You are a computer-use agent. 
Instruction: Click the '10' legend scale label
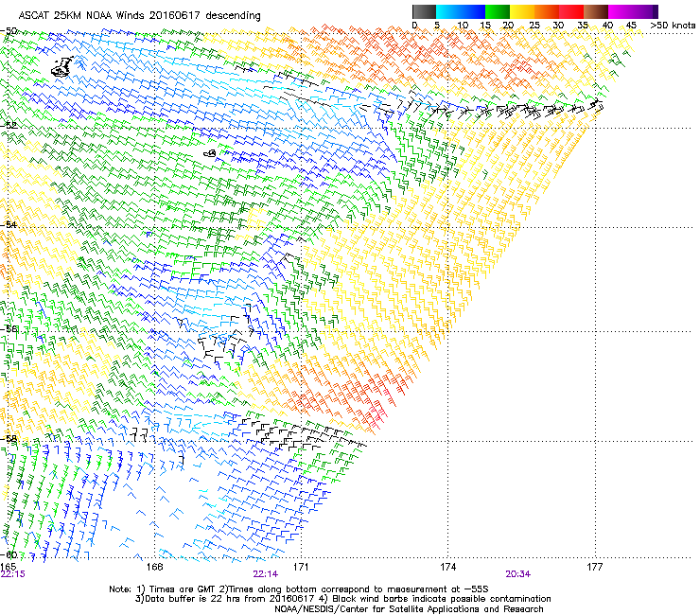(x=463, y=26)
